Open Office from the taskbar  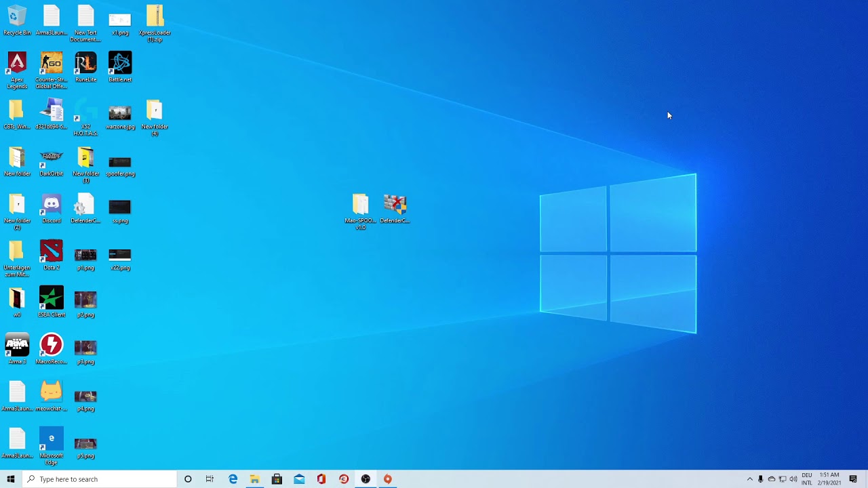click(321, 479)
